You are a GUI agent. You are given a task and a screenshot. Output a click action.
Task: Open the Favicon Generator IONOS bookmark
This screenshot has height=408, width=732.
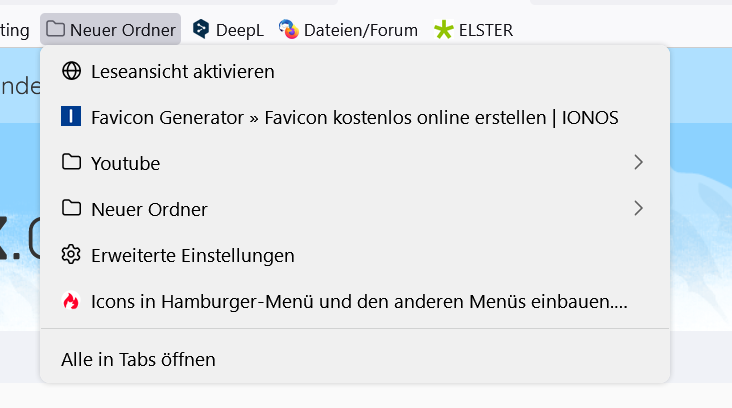pyautogui.click(x=354, y=117)
